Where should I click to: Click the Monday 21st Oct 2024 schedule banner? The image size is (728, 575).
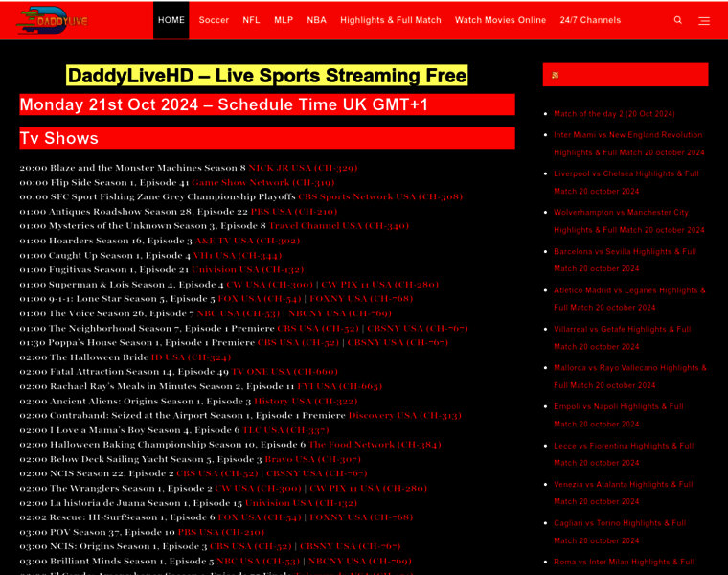click(267, 104)
